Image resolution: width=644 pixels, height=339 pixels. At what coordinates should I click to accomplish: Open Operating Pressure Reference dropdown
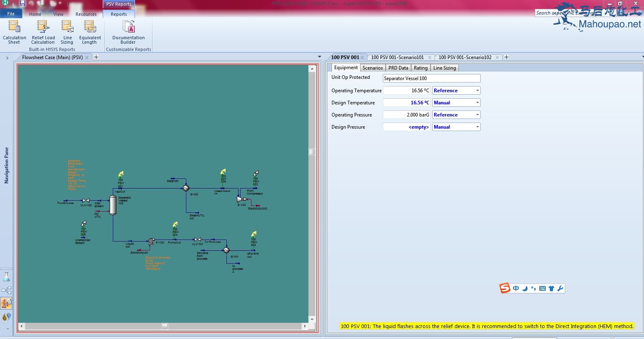[x=456, y=115]
